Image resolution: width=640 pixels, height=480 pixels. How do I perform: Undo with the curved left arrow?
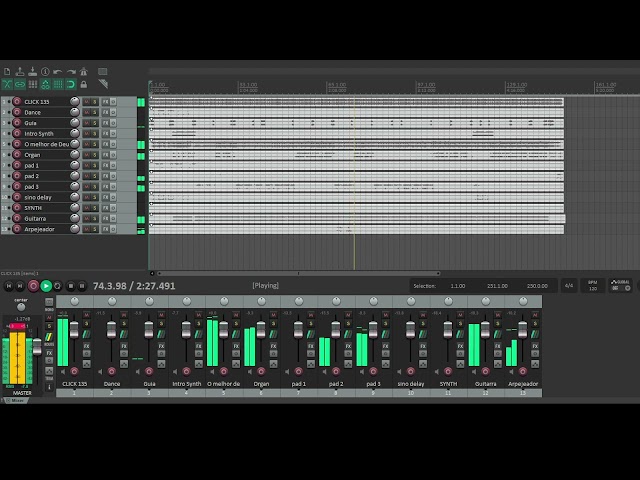tap(58, 72)
